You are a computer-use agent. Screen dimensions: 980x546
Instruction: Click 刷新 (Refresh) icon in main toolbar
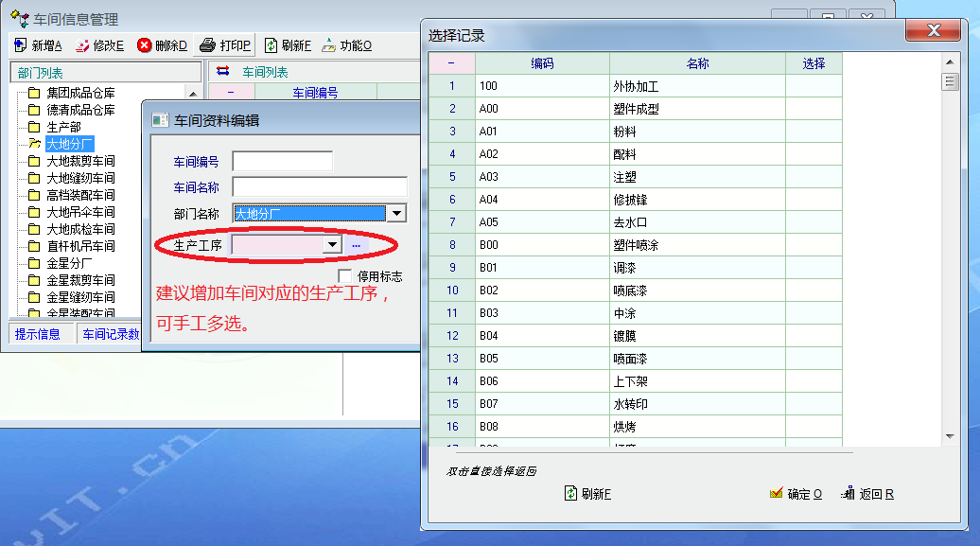tap(271, 45)
